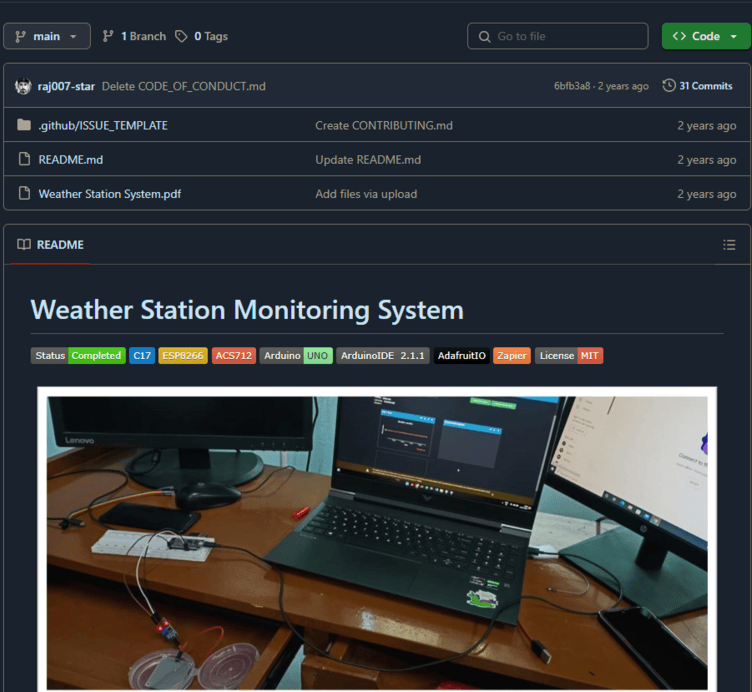Open the Create CONTRIBUTING.md commit link
The image size is (752, 692).
[x=384, y=126]
